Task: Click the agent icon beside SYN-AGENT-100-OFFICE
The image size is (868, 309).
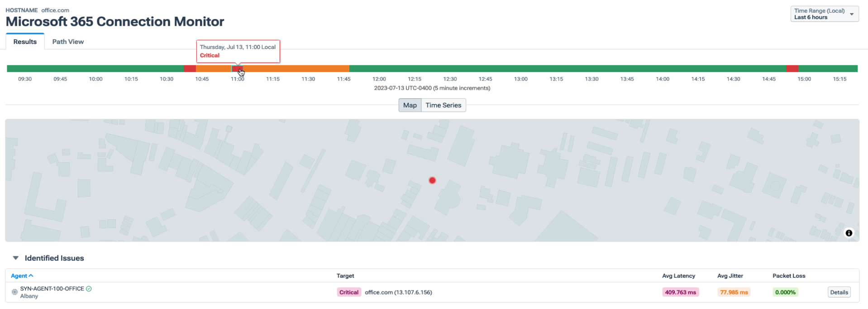Action: (x=14, y=292)
